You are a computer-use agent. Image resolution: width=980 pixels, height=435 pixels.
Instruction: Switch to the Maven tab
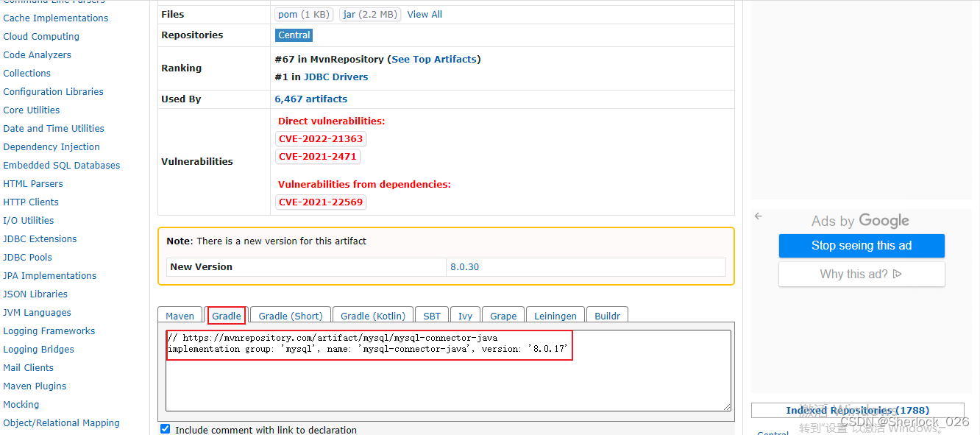coord(180,315)
